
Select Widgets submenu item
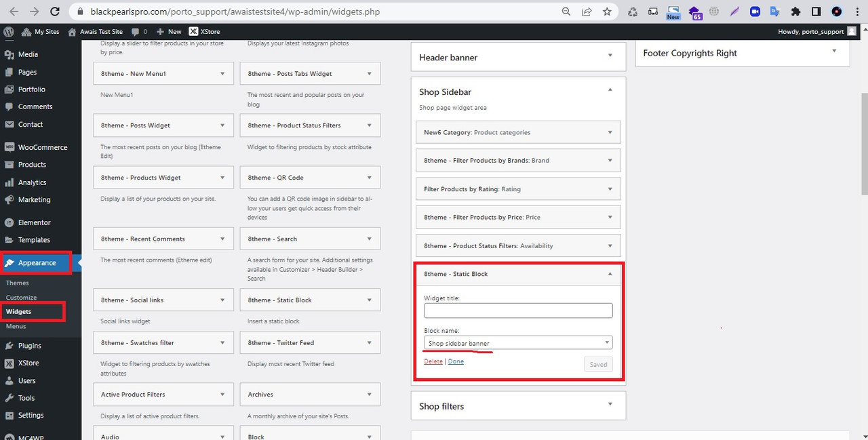tap(18, 312)
